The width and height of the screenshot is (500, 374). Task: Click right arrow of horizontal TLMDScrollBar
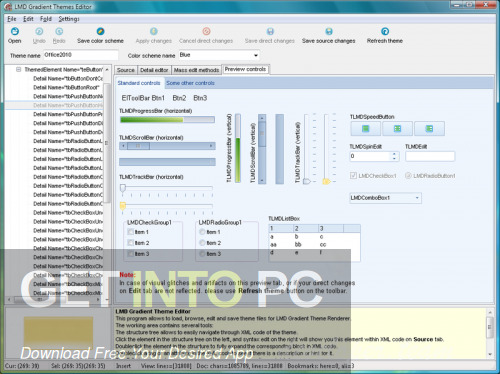211,146
